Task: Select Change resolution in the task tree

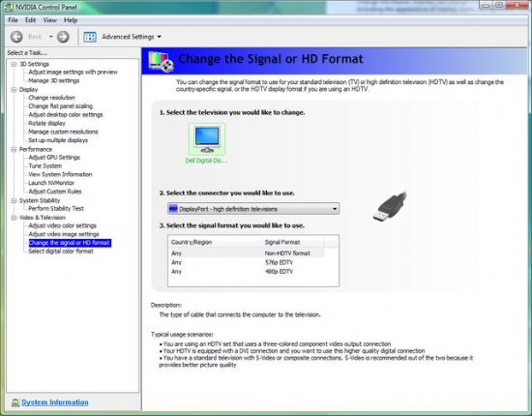Action: click(x=51, y=98)
